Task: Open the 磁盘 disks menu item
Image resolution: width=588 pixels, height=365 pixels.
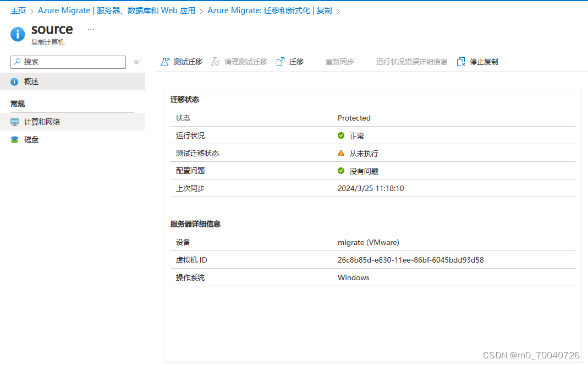Action: (73, 140)
